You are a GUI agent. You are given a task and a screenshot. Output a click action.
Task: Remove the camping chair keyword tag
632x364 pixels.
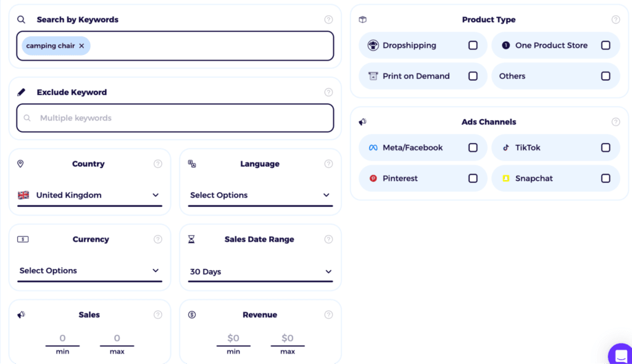coord(81,46)
